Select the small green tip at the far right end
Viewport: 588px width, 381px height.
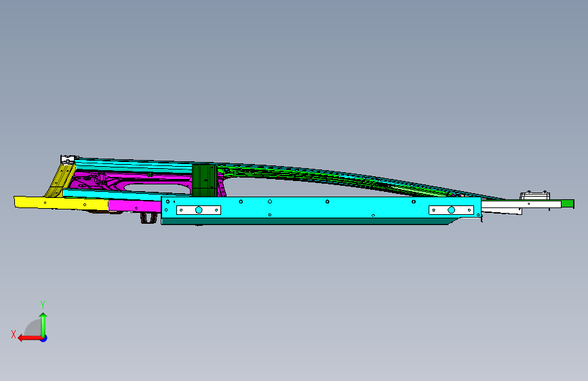pyautogui.click(x=568, y=203)
